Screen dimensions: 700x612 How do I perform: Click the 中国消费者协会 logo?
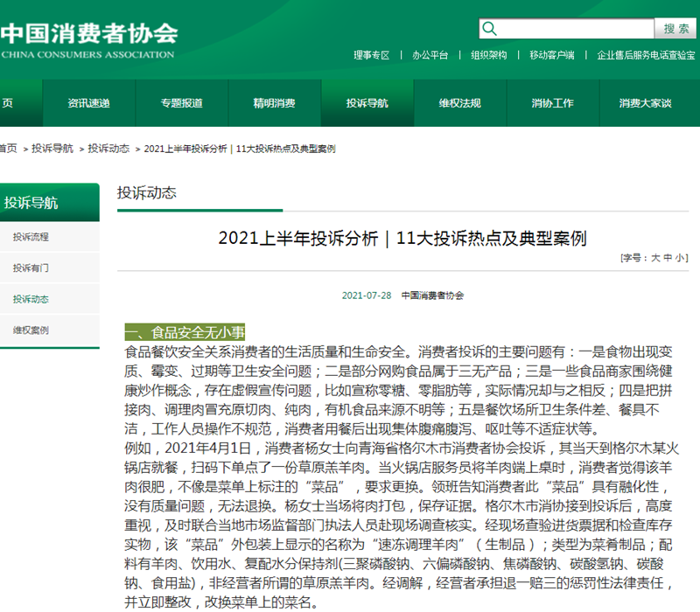(x=88, y=39)
